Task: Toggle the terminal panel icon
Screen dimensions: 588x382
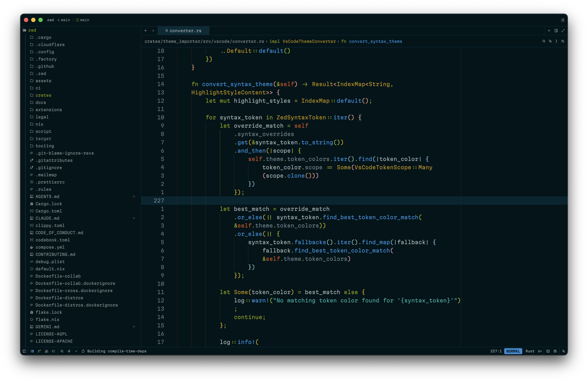Action: (x=548, y=351)
